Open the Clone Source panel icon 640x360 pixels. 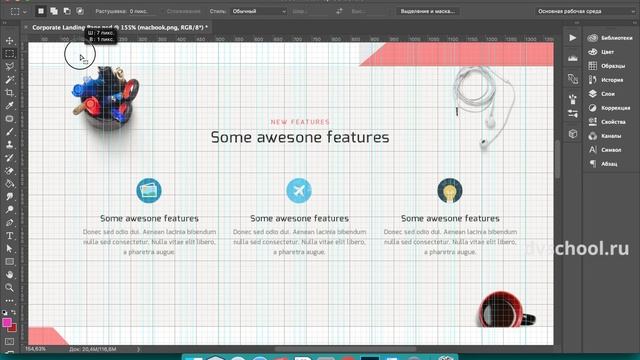click(573, 78)
